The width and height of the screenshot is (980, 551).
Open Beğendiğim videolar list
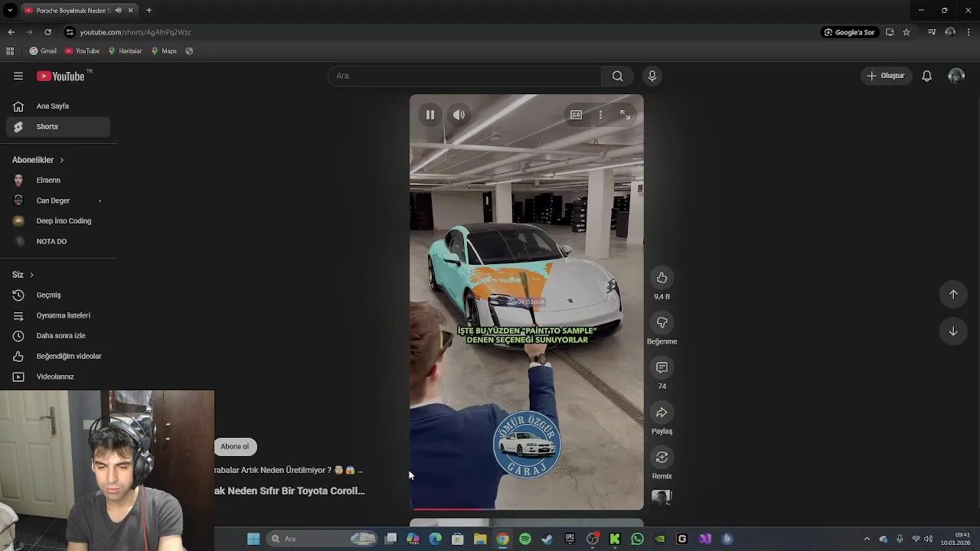(x=58, y=356)
